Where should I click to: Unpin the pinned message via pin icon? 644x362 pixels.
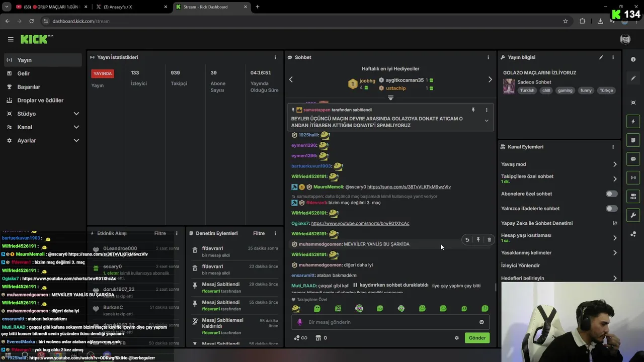473,110
